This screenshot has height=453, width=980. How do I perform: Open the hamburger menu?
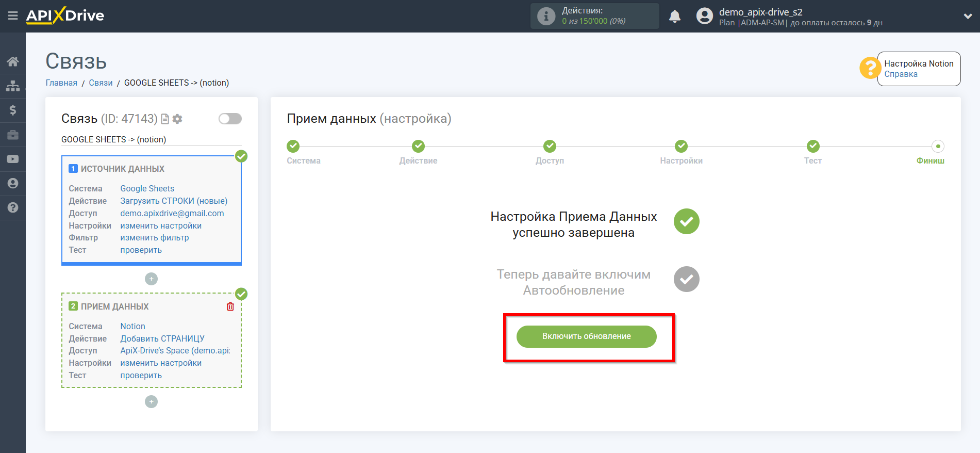(13, 16)
